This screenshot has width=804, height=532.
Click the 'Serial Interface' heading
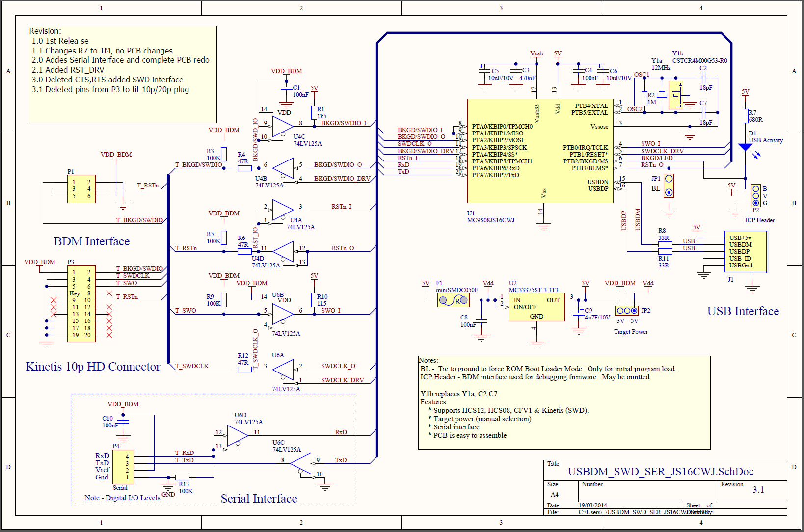point(259,499)
